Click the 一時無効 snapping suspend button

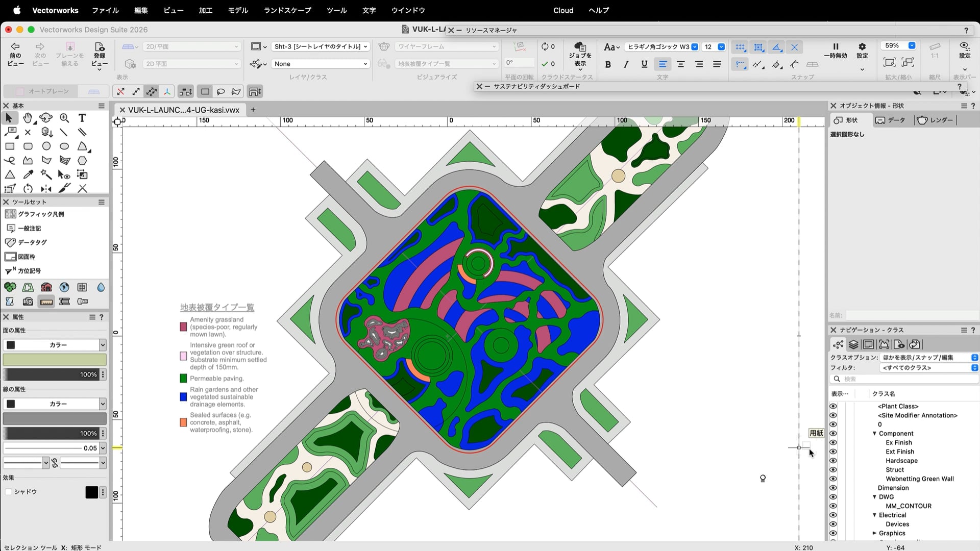pyautogui.click(x=836, y=50)
